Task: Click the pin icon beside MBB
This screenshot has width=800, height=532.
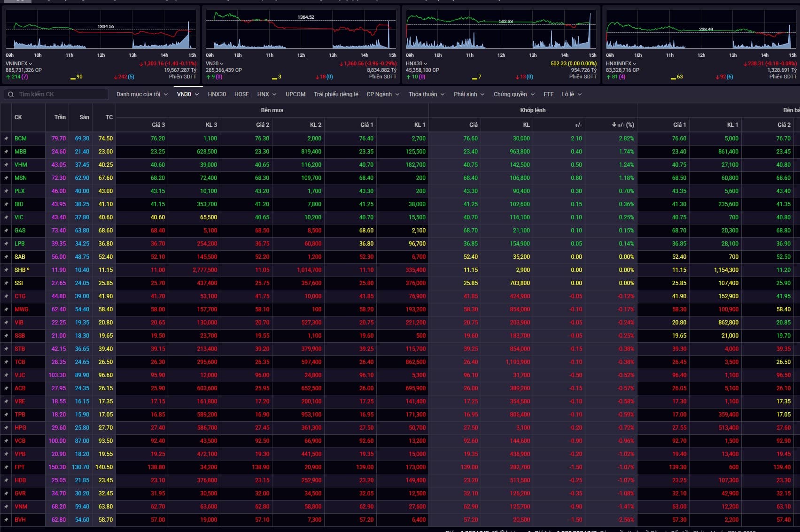Action: [x=6, y=152]
